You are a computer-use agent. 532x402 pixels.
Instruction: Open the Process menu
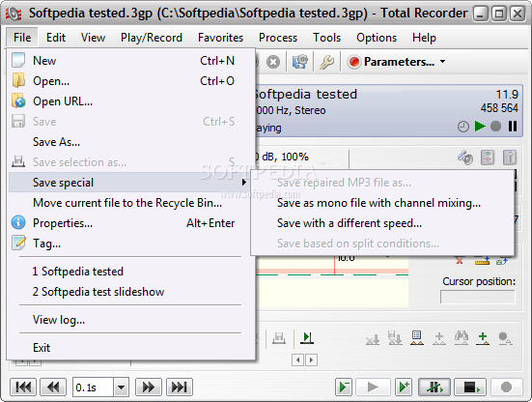278,38
